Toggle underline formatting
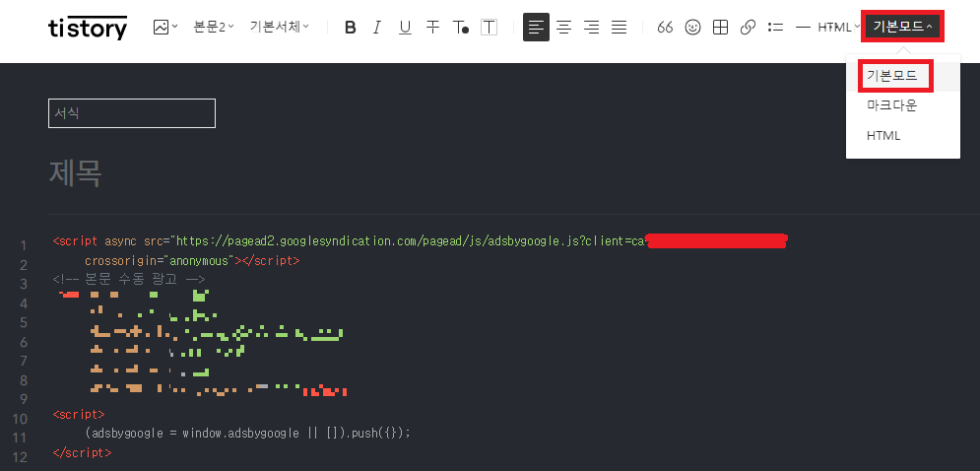Image resolution: width=980 pixels, height=471 pixels. pos(405,28)
